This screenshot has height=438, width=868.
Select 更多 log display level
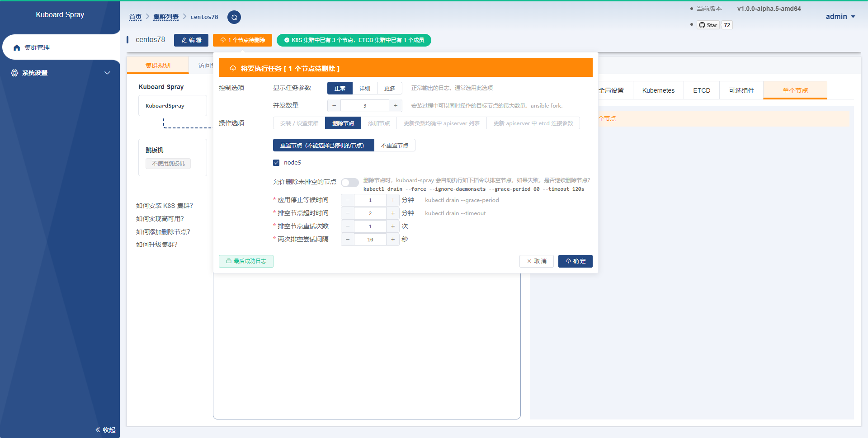tap(390, 88)
